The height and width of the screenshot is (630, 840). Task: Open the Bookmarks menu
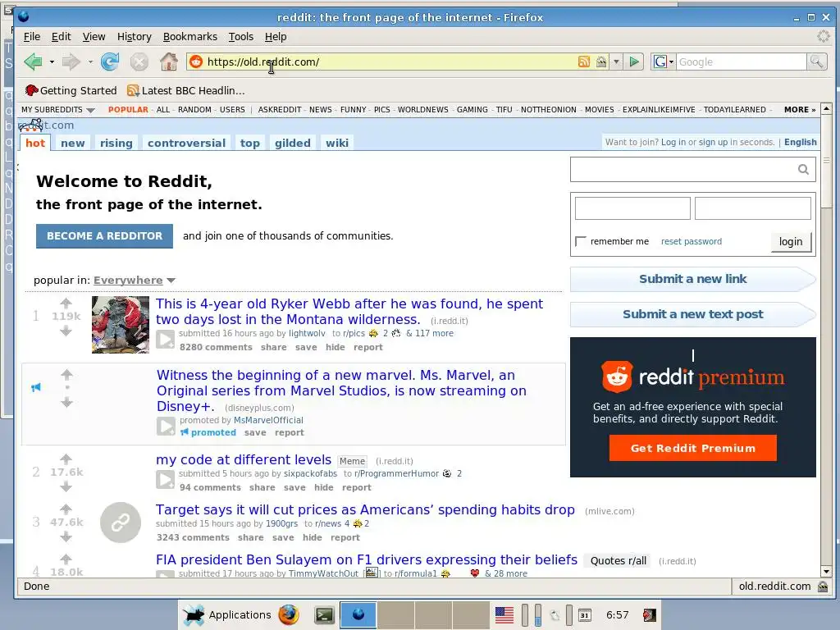pyautogui.click(x=190, y=36)
